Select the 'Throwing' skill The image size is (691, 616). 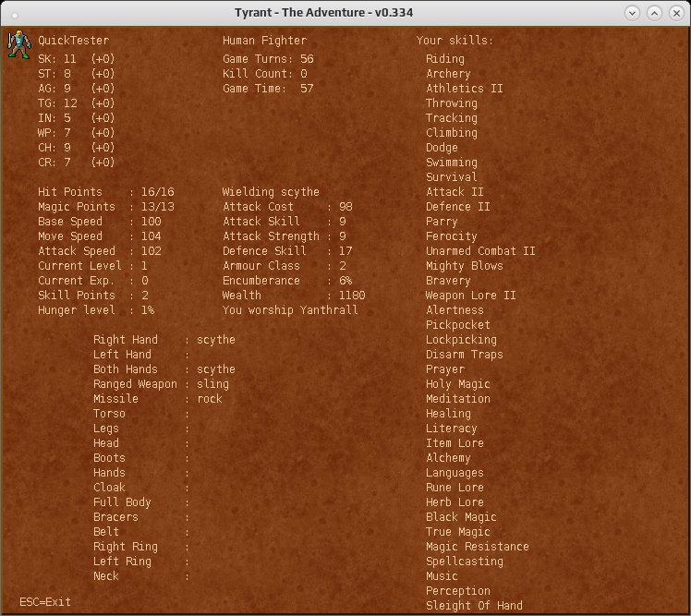tap(451, 103)
